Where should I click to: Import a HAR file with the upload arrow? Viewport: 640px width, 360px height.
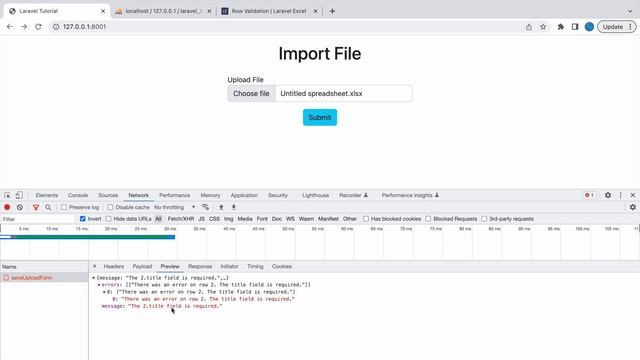tap(221, 207)
